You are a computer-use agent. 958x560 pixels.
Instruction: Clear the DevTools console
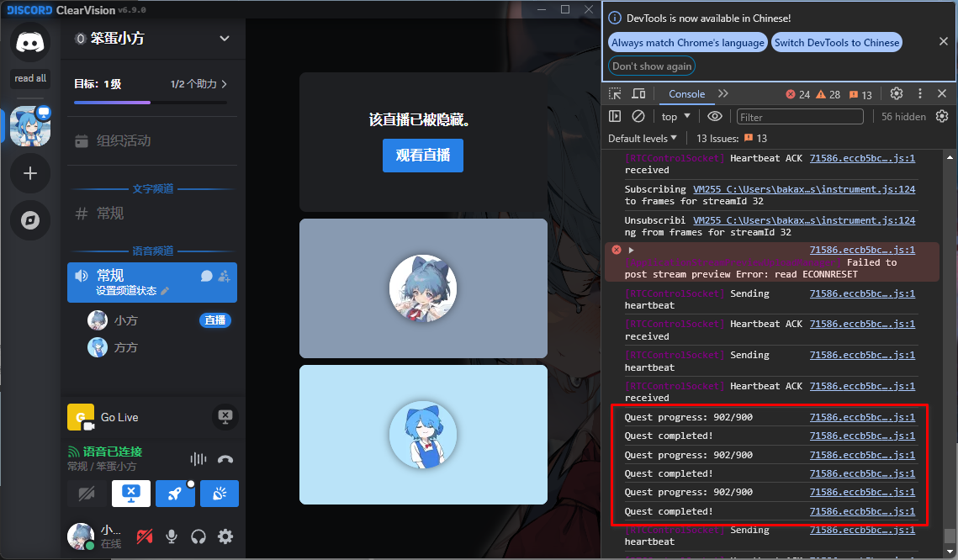click(x=638, y=116)
